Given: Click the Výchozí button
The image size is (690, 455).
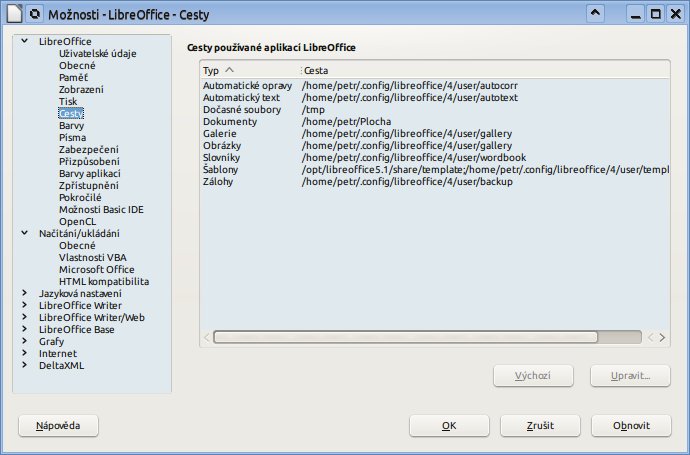Looking at the screenshot, I should pyautogui.click(x=533, y=376).
